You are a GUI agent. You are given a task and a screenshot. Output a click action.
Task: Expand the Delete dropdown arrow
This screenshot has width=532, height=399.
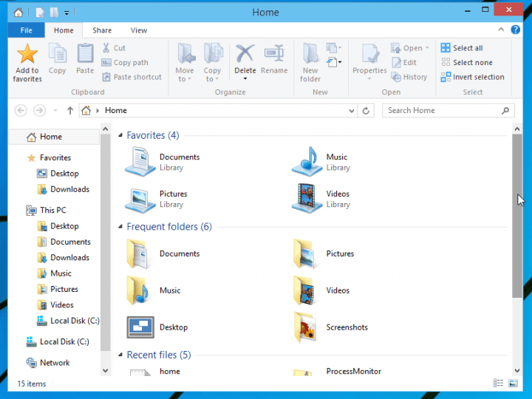tap(245, 79)
